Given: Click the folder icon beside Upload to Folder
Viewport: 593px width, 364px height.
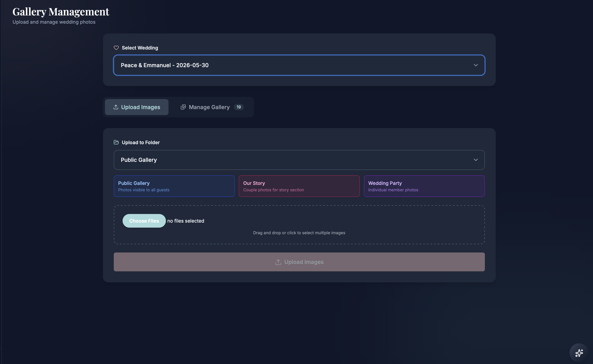Looking at the screenshot, I should pos(116,142).
